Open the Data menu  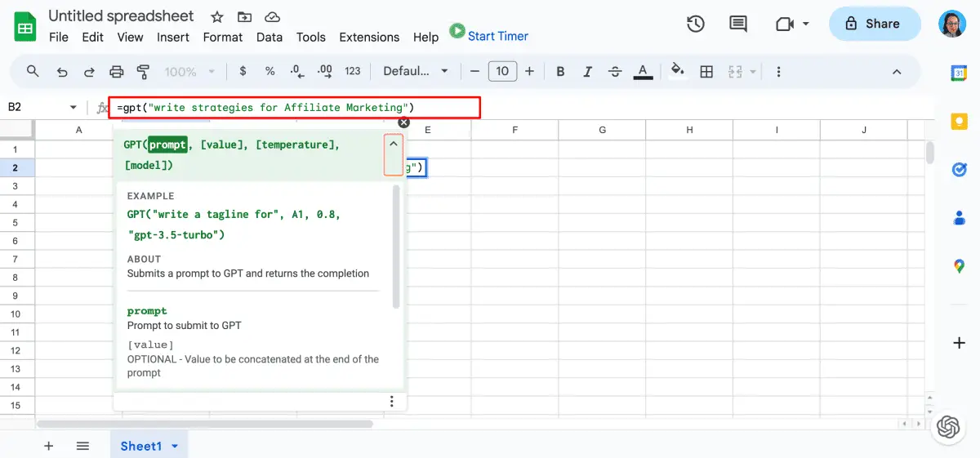coord(269,37)
